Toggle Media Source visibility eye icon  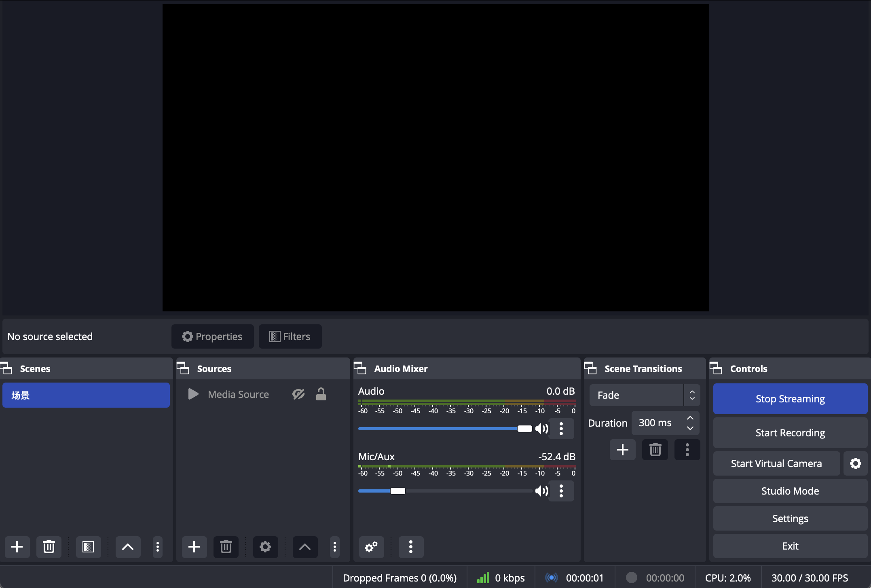(x=298, y=394)
